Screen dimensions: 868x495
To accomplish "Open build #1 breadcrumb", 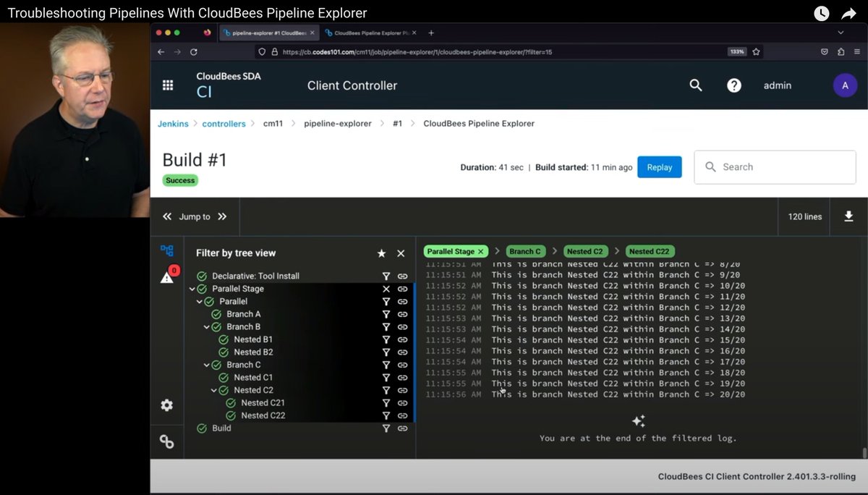I will (x=397, y=124).
